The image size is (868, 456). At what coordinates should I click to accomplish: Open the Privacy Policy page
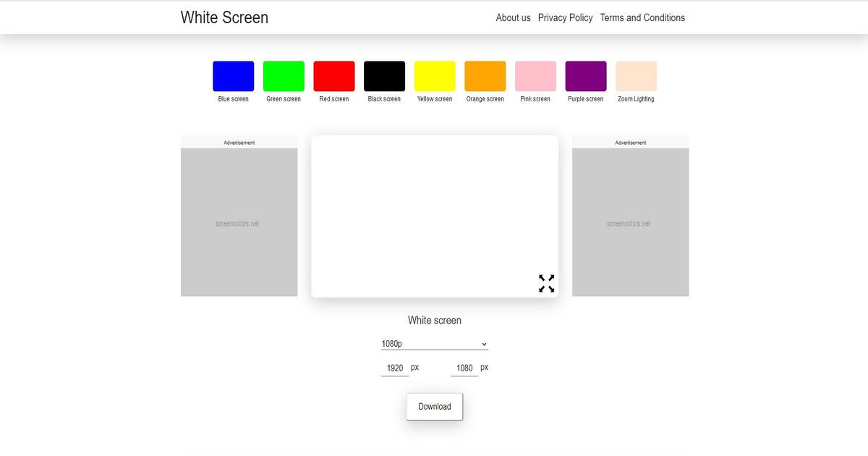pos(565,17)
